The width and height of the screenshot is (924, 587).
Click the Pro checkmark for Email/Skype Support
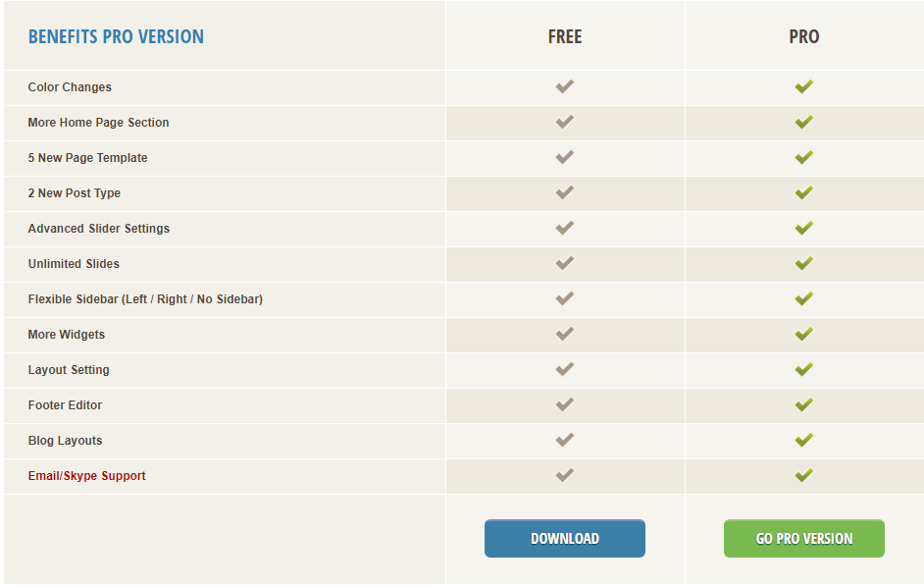point(803,475)
